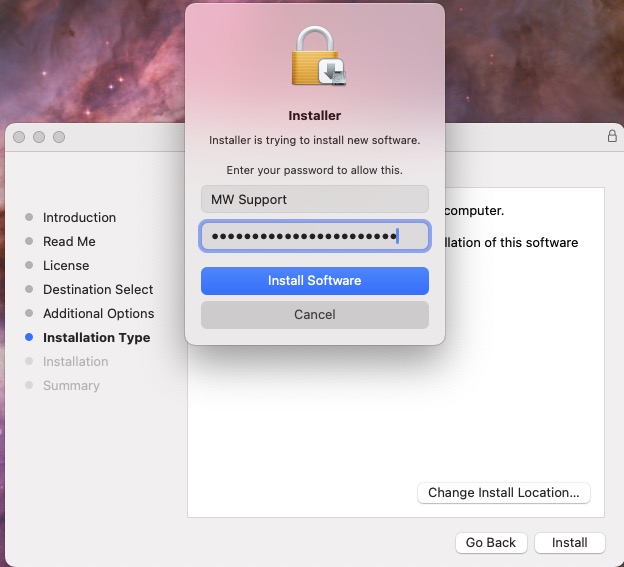Choose the Additional Options step

pos(98,313)
